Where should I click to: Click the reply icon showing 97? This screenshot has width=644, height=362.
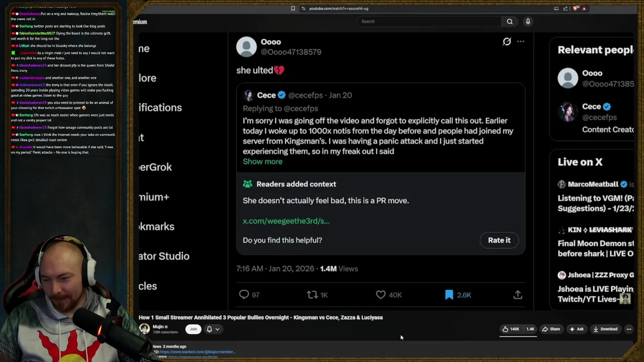[x=244, y=295]
